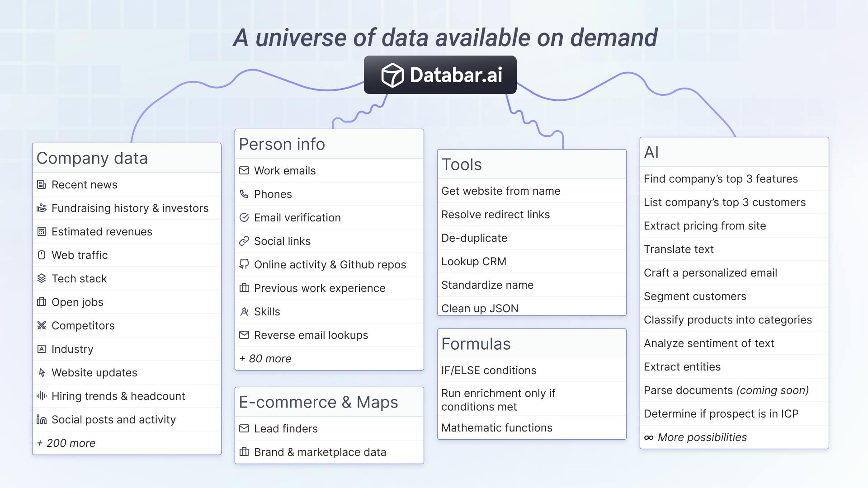Click the '+ 200 more' text
Viewport: 868px width, 488px height.
[66, 443]
